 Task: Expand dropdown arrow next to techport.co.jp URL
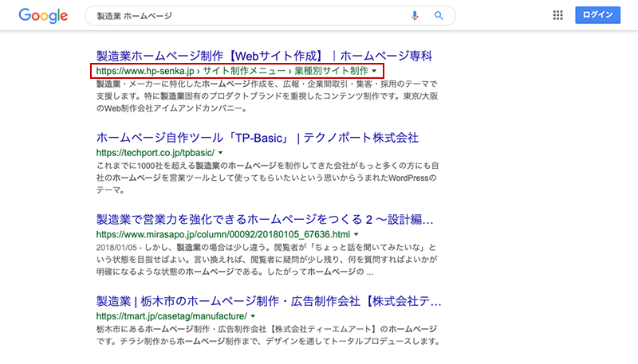(x=221, y=153)
